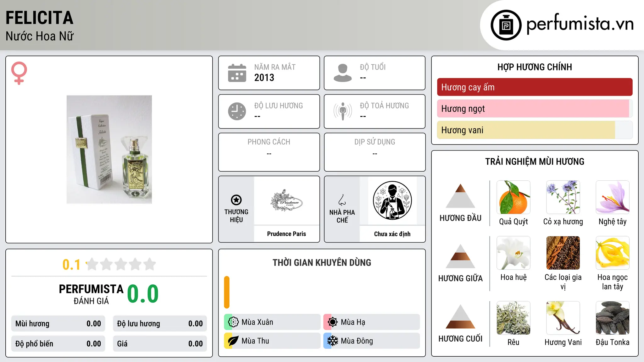Viewport: 644px width, 362px height.
Task: Click the Phong Cách info card
Action: coord(269,152)
